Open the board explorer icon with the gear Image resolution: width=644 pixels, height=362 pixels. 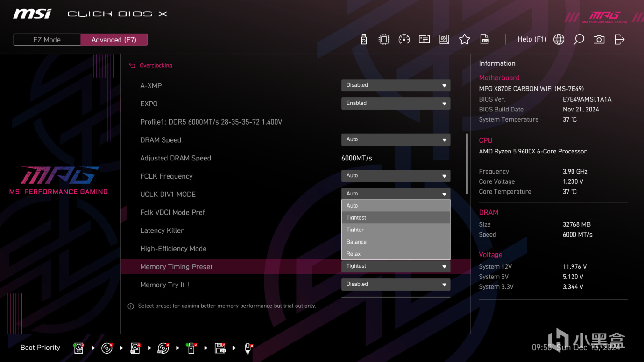tap(444, 40)
